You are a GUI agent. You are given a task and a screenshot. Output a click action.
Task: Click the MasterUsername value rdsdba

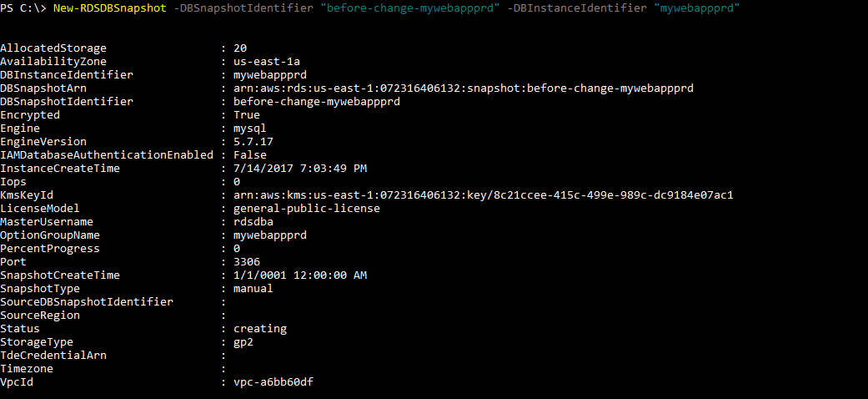[253, 222]
